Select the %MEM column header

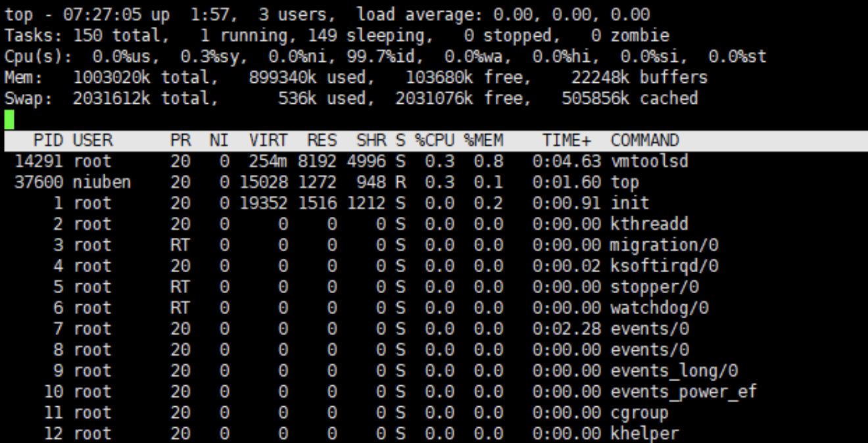(x=483, y=141)
